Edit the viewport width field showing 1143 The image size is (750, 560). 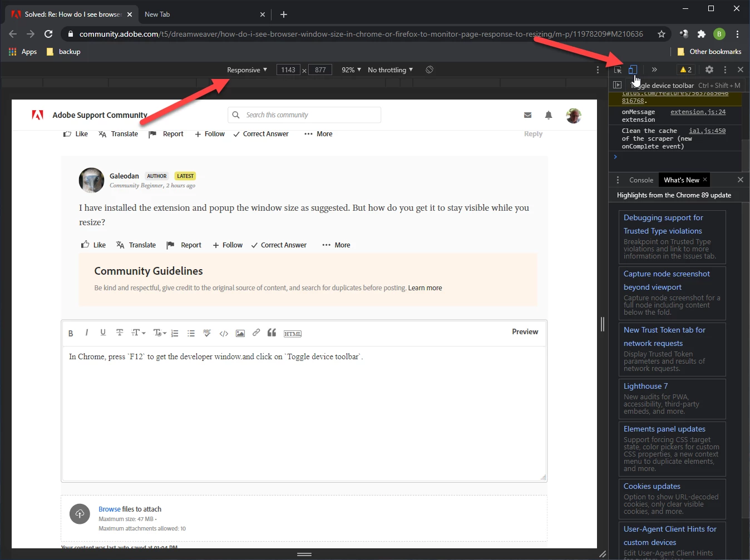point(288,70)
